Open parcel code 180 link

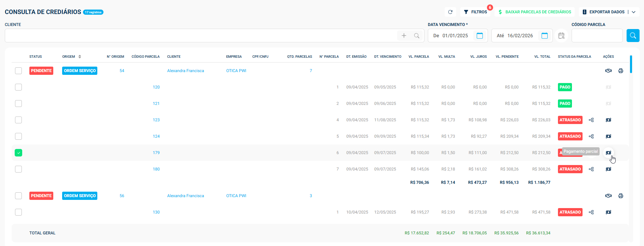click(x=156, y=169)
